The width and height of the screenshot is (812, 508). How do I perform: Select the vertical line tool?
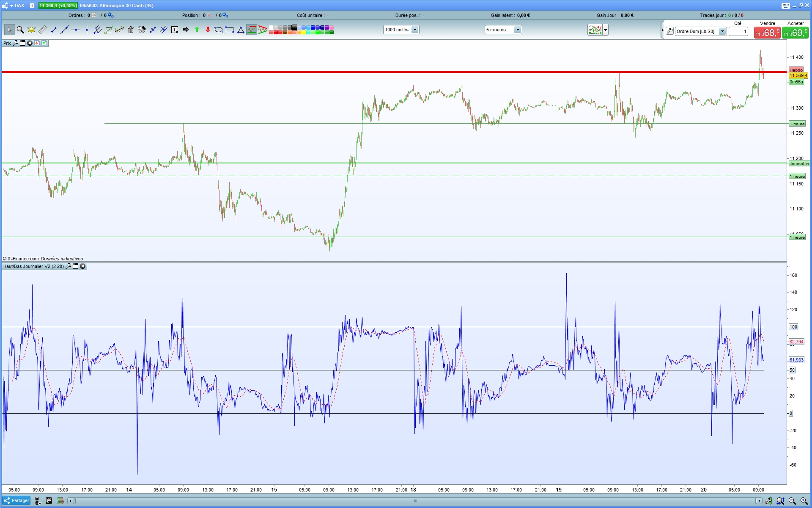point(87,30)
